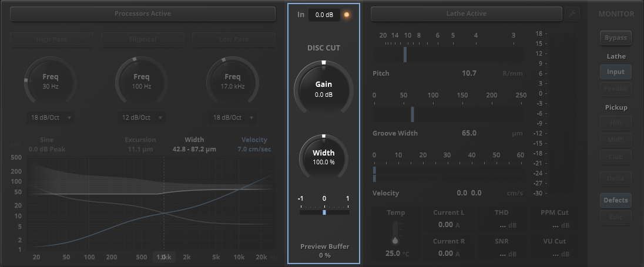Toggle the Lathe Active button

pos(467,13)
